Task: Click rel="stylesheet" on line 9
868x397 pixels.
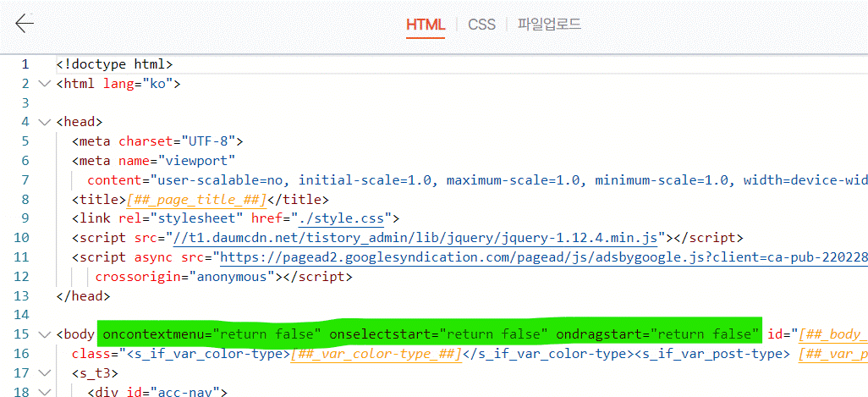Action: point(181,218)
